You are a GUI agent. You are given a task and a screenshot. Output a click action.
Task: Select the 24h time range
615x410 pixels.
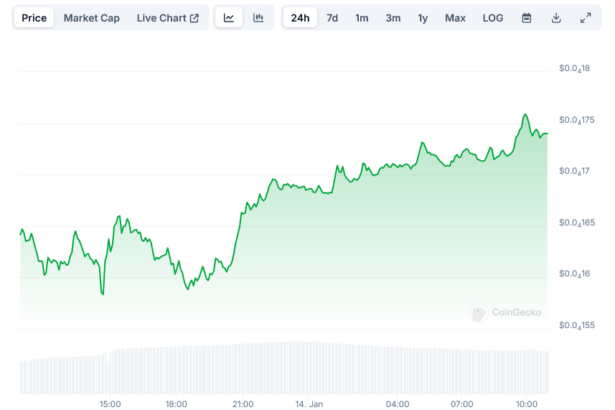point(300,18)
